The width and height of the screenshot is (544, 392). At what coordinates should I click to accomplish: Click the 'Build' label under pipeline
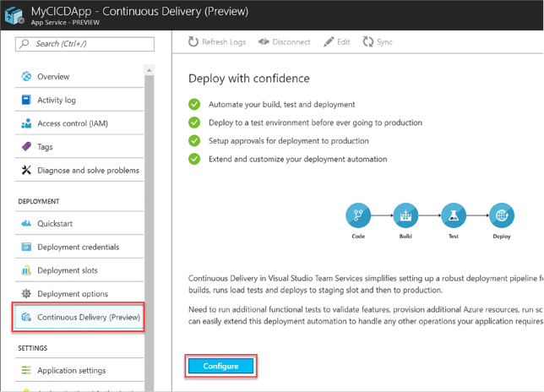[405, 236]
